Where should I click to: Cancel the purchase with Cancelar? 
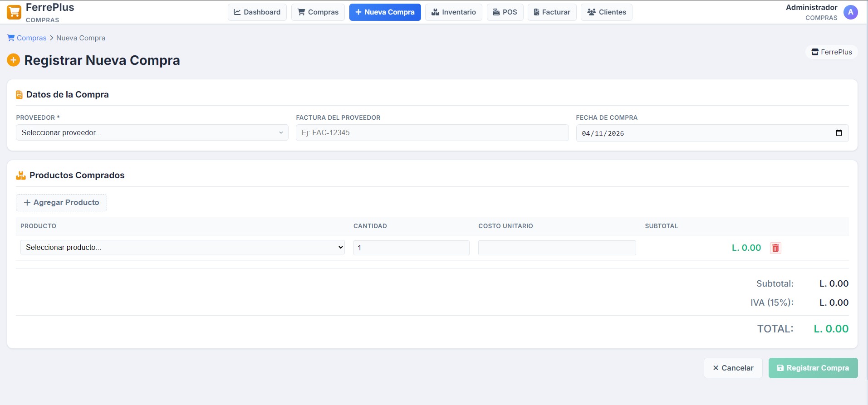click(733, 368)
